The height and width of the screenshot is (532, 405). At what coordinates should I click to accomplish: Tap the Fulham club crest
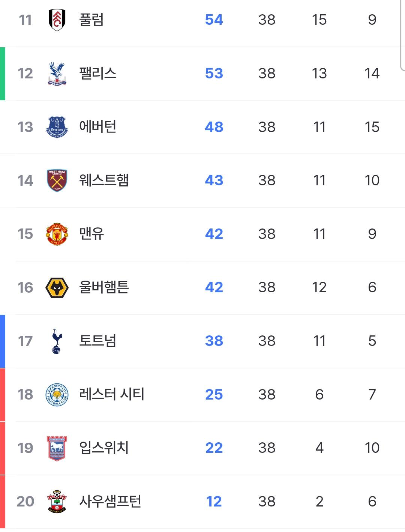pos(57,20)
